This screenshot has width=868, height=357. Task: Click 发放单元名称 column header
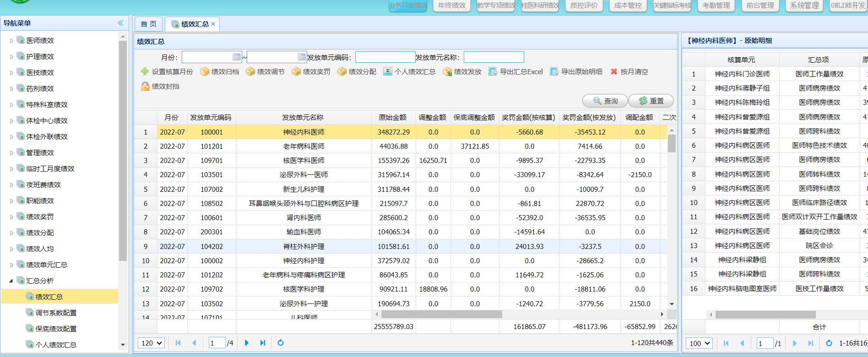click(303, 118)
